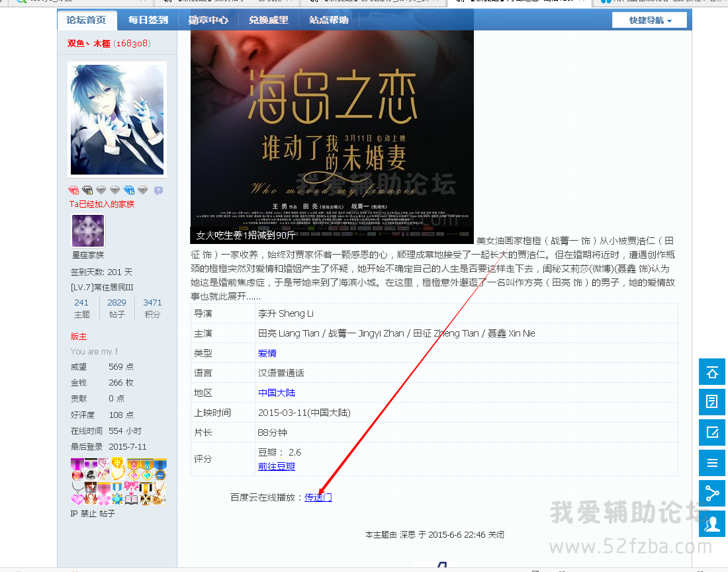Image resolution: width=728 pixels, height=572 pixels.
Task: Click the back-to-top arrow icon
Action: click(x=712, y=372)
